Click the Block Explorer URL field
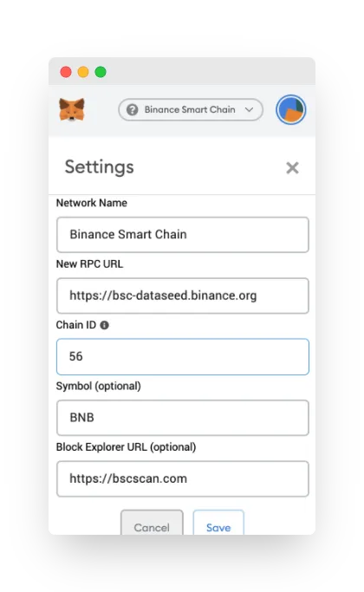Viewport: 364px width, 592px height. [x=183, y=478]
